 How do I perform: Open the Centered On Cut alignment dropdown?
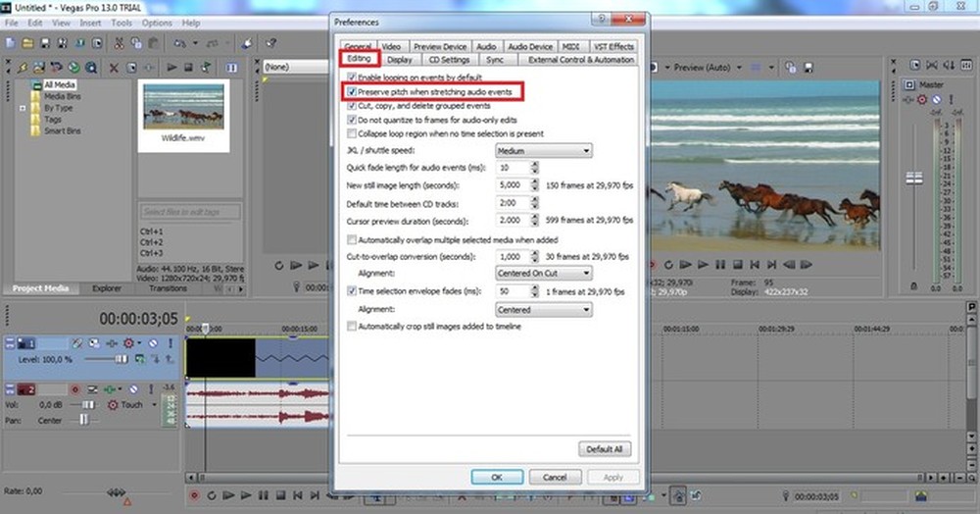(x=544, y=274)
